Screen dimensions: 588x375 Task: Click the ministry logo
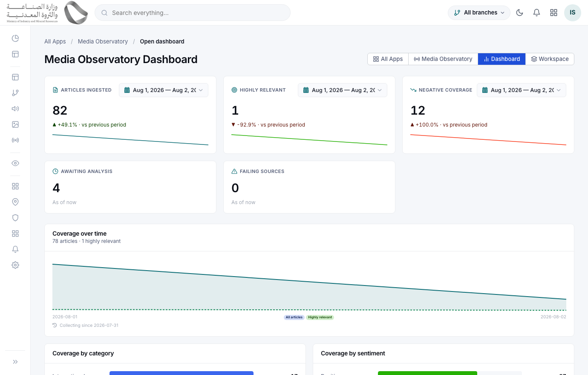point(47,13)
